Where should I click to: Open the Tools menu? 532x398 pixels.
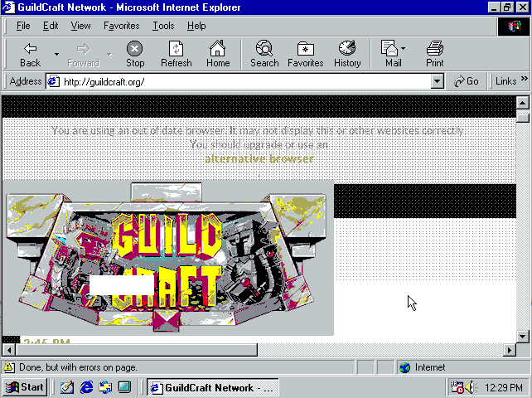click(163, 26)
